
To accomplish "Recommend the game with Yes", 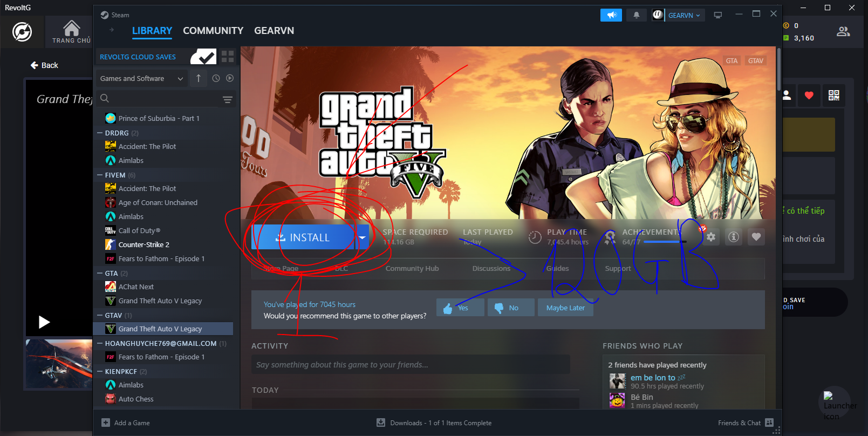I will (460, 308).
